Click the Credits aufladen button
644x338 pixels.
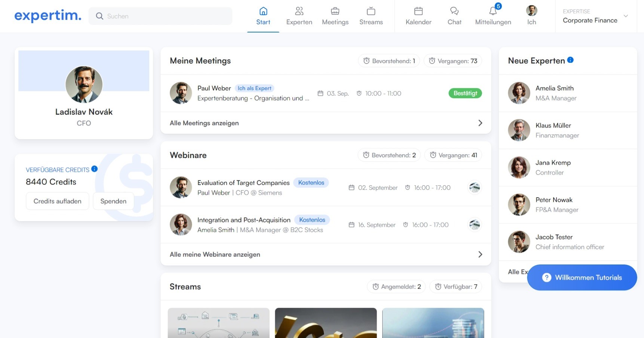57,201
